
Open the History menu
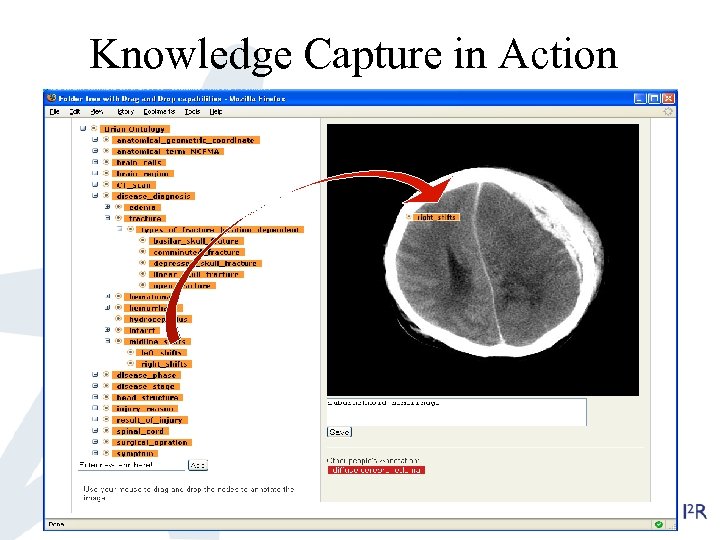pyautogui.click(x=125, y=112)
